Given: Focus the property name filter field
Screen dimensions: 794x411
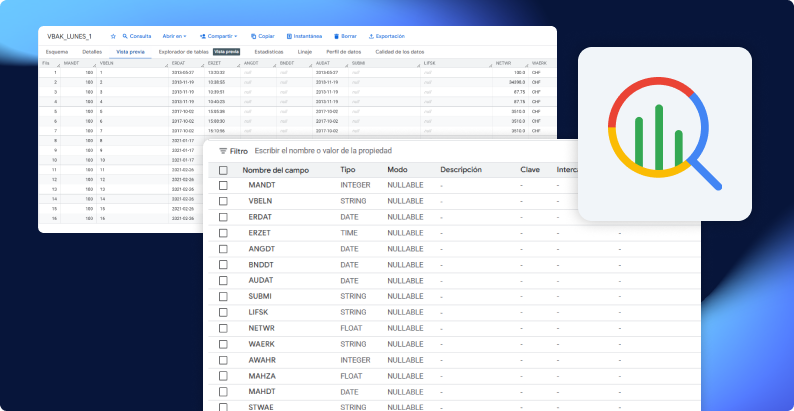Looking at the screenshot, I should tap(323, 151).
